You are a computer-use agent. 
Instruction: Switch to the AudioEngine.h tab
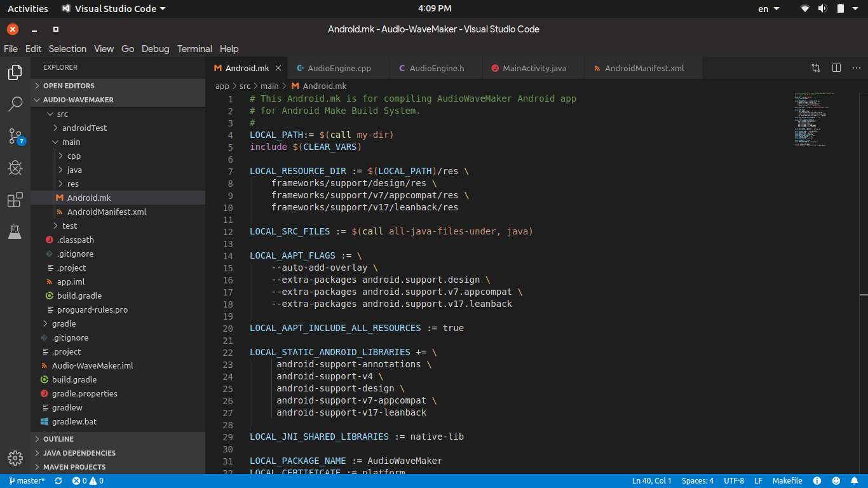click(x=437, y=68)
